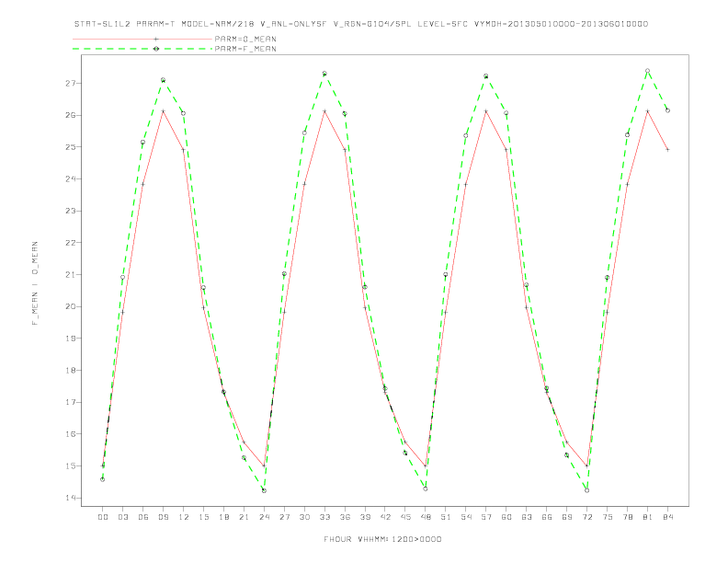The image size is (728, 563).
Task: Click the O_MEAN plus marker at hour 21
Action: tap(244, 442)
